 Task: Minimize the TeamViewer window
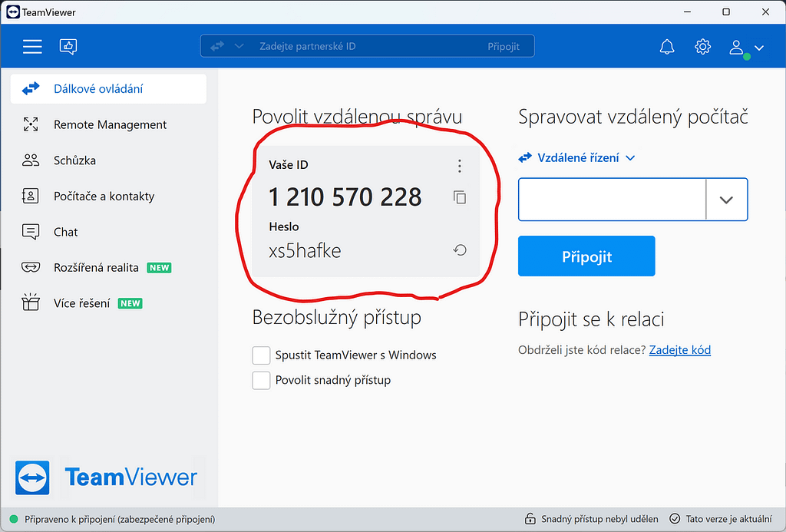[687, 12]
